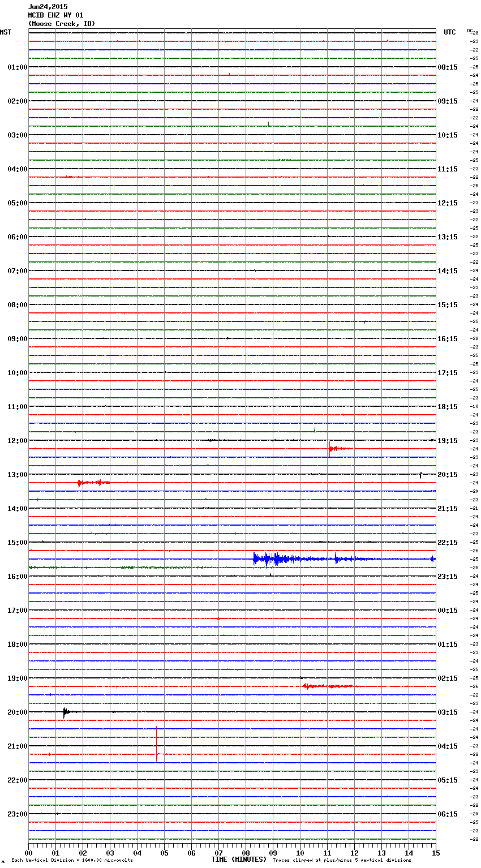Click the 16:00 MST time label
This screenshot has width=481, height=868.
point(18,576)
